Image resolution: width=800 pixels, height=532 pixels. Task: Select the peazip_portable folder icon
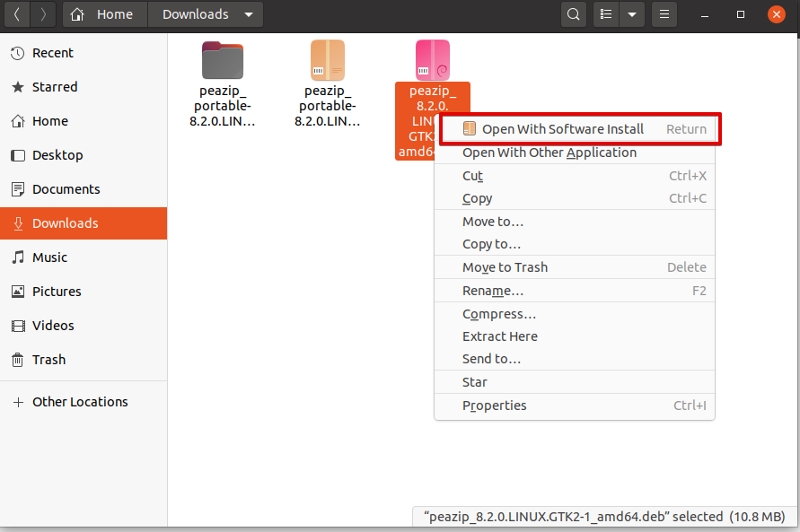(223, 60)
